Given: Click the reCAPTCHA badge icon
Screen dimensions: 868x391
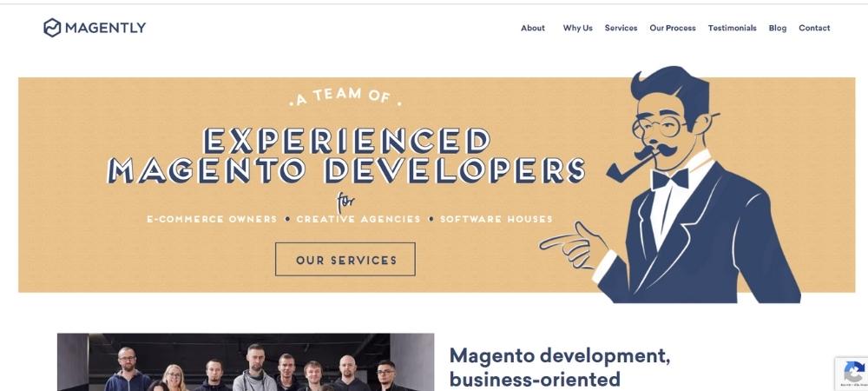Looking at the screenshot, I should [853, 374].
